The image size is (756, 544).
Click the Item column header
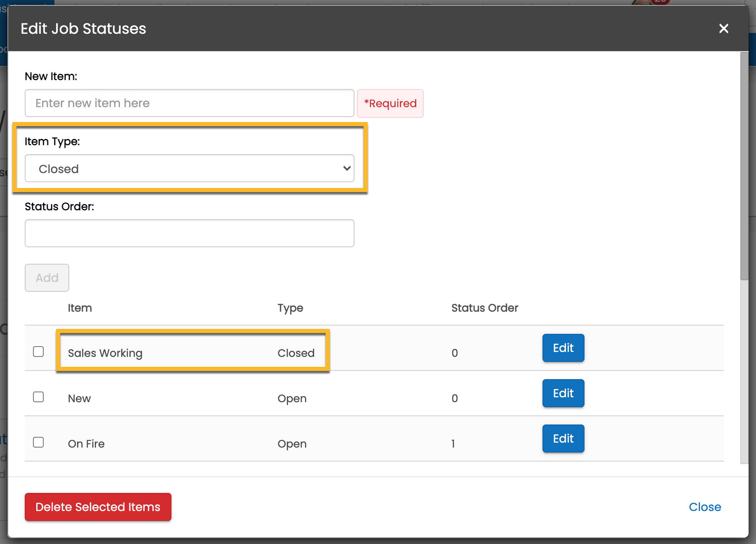80,308
